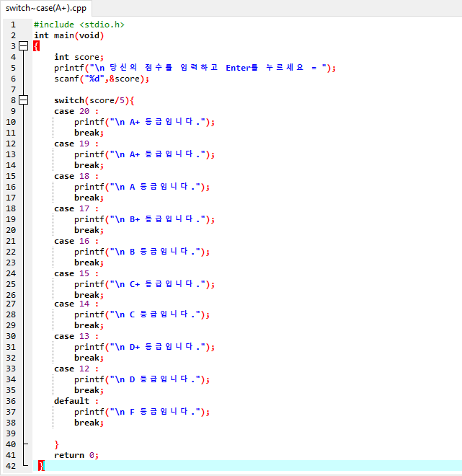
Task: Place cursor on B+ printf line
Action: point(144,219)
